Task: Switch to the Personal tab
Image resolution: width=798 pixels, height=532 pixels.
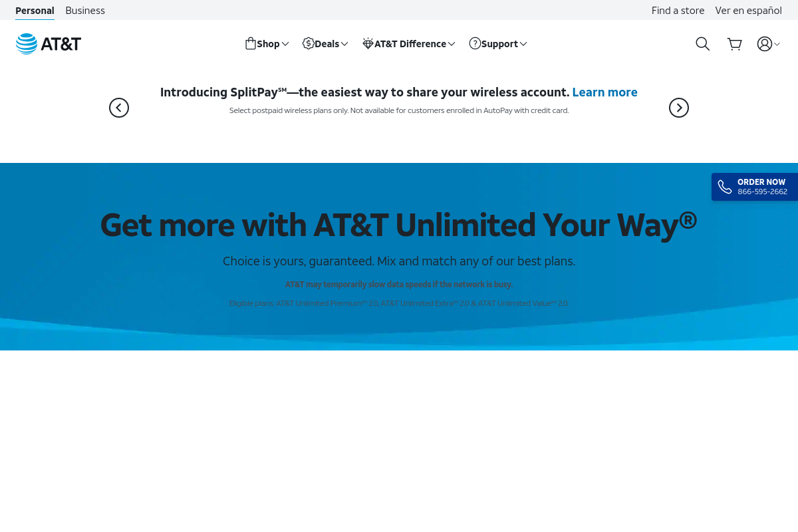Action: pyautogui.click(x=35, y=11)
